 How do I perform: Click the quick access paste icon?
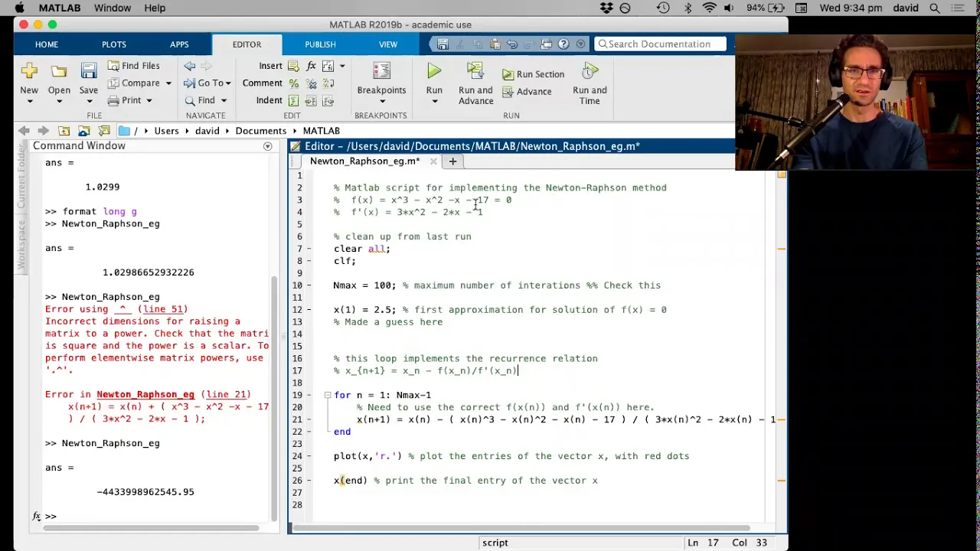(x=495, y=44)
